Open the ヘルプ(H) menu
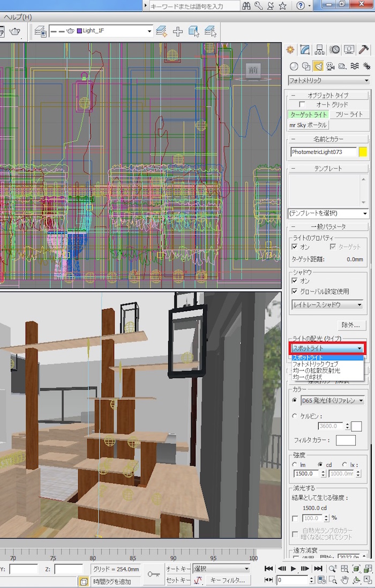This screenshot has width=375, height=588. (18, 17)
